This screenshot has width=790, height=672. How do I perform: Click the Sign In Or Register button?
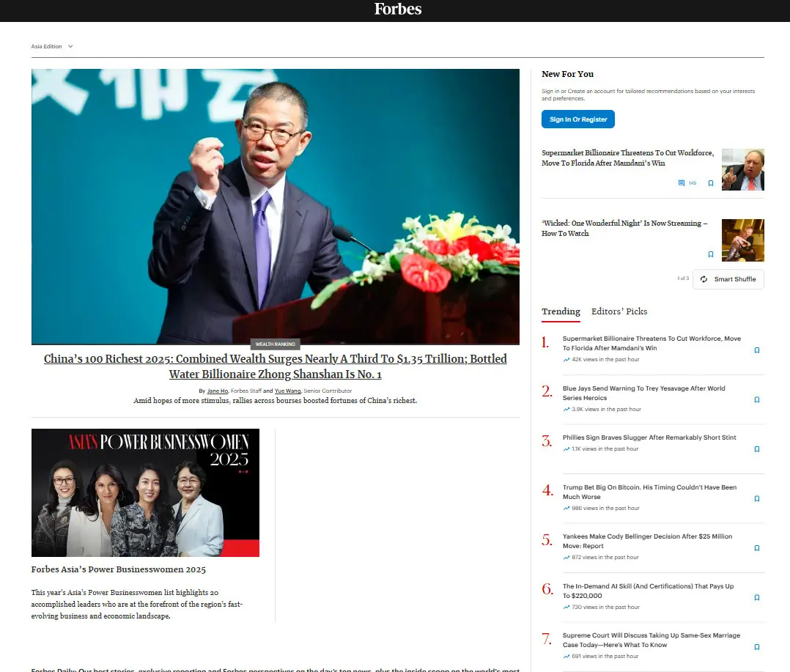[x=577, y=119]
